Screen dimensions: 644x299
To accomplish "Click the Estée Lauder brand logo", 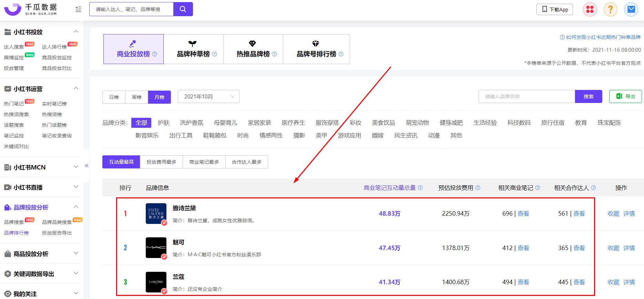I will (156, 214).
